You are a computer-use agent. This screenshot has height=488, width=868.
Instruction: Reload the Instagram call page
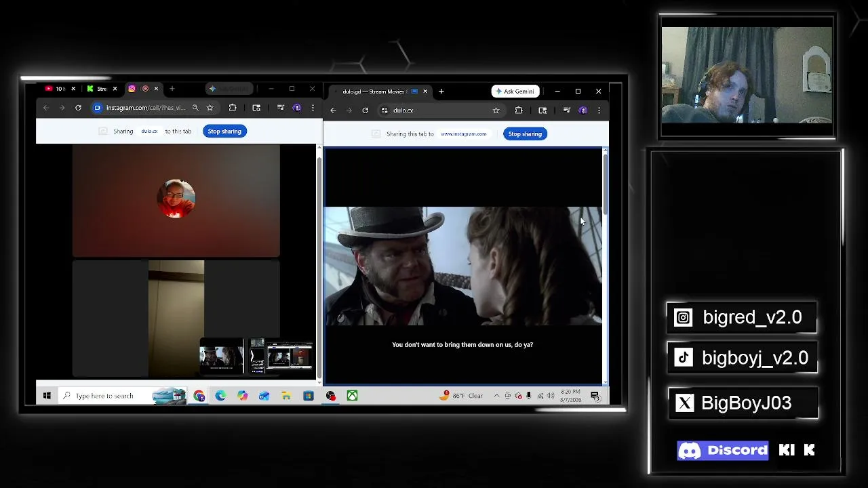point(78,108)
